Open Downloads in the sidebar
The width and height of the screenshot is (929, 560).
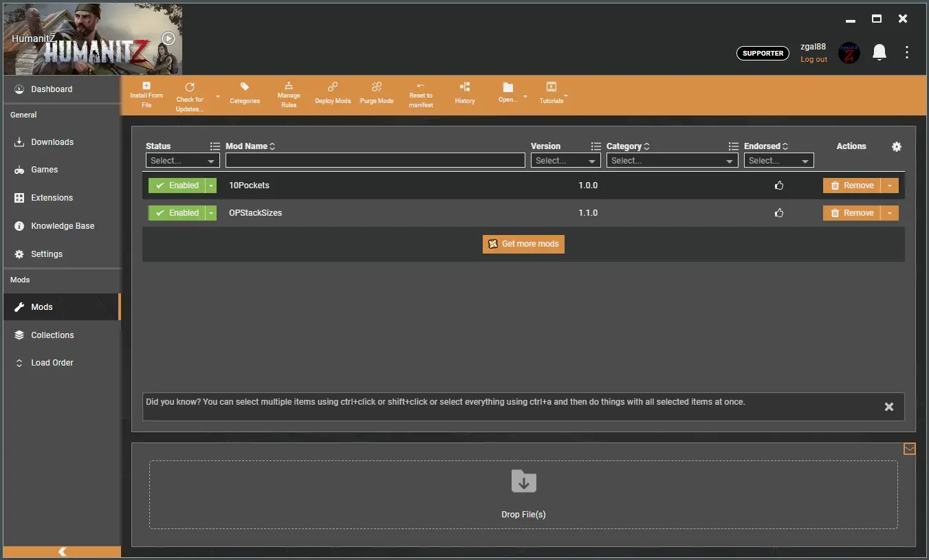pos(62,142)
